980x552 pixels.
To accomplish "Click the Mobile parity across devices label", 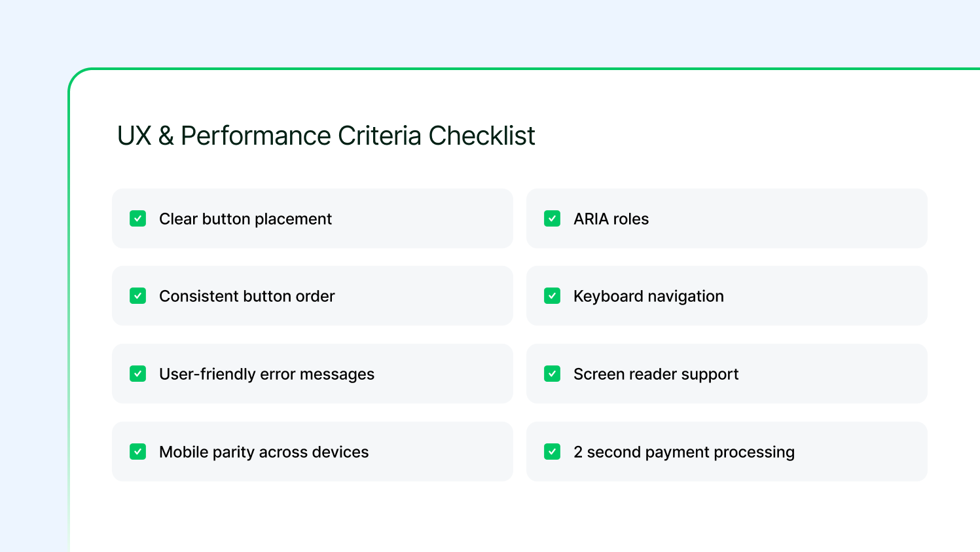I will point(264,452).
